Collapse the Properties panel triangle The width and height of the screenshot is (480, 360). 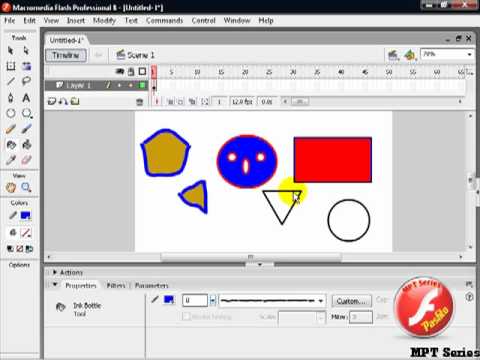[55, 285]
